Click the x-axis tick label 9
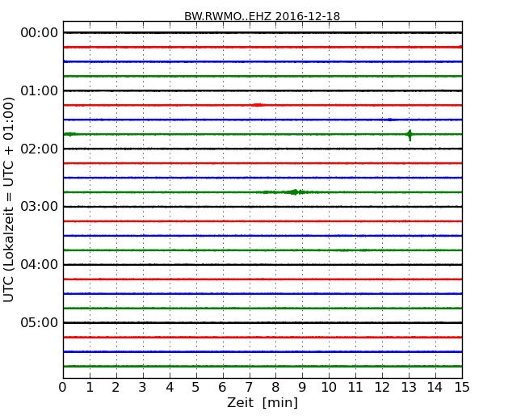This screenshot has height=420, width=525. click(x=303, y=388)
